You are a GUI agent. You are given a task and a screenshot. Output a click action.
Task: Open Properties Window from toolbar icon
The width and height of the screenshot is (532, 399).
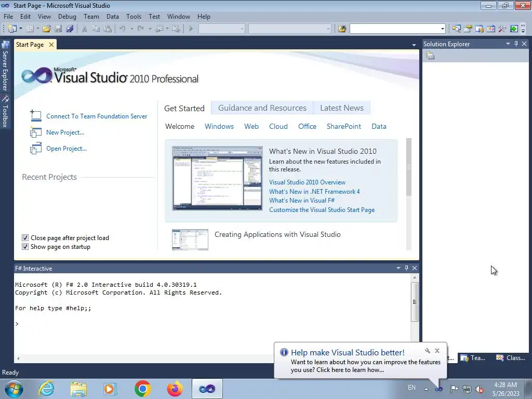(468, 29)
